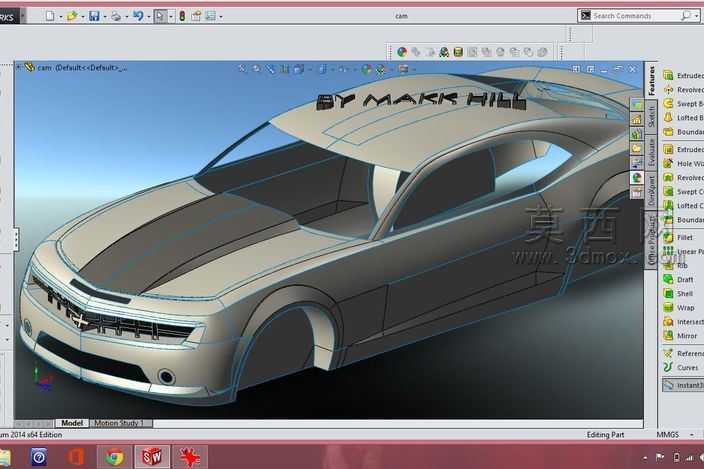Open the View Orientation cube icon

[299, 69]
